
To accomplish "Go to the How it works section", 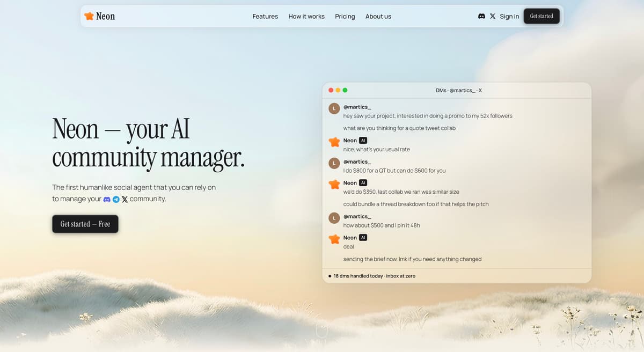I will pos(306,16).
